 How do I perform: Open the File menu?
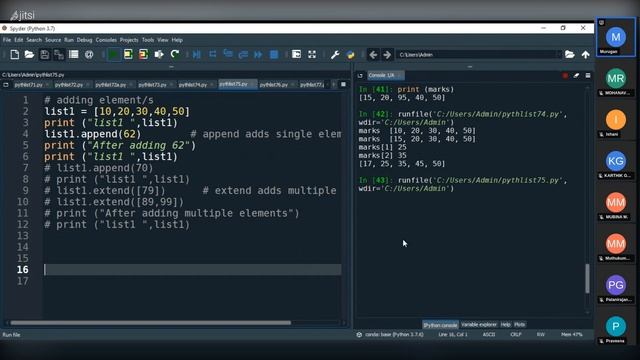(x=7, y=40)
